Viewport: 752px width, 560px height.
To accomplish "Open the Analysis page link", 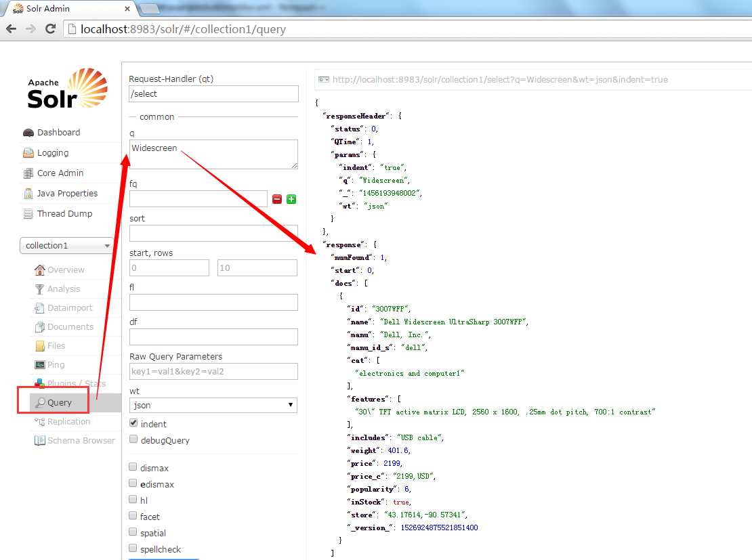I will 64,289.
